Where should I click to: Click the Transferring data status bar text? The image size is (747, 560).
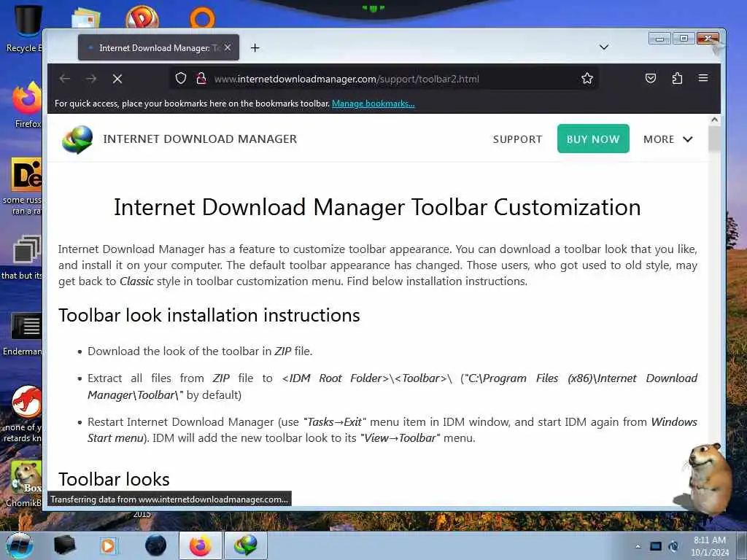[169, 499]
